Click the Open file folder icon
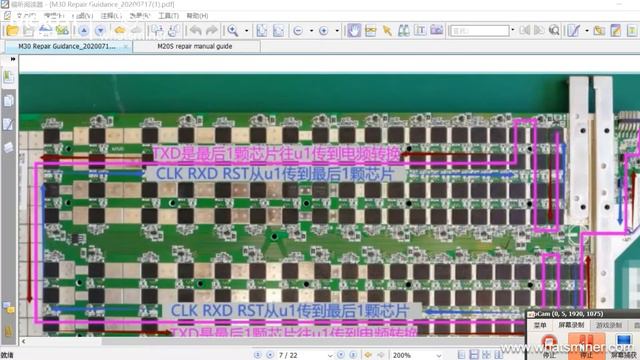 [12, 31]
